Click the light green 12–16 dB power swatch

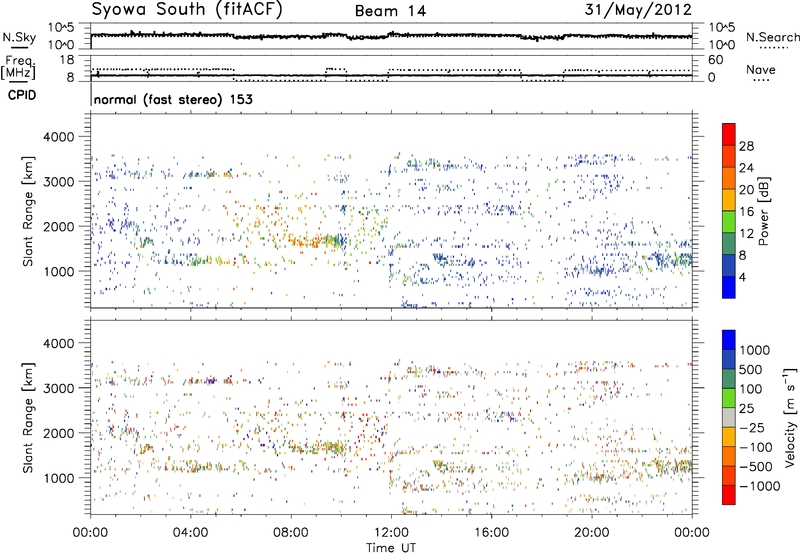(729, 221)
